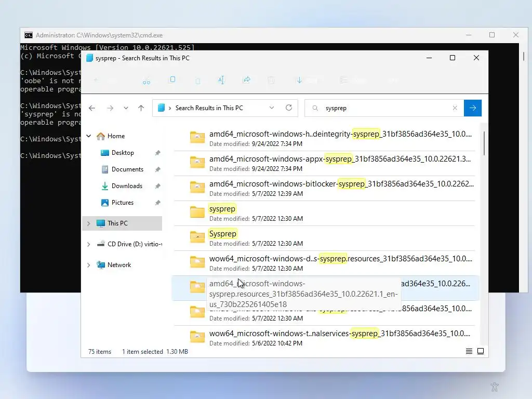Click the Delete trash icon in toolbar

click(271, 81)
